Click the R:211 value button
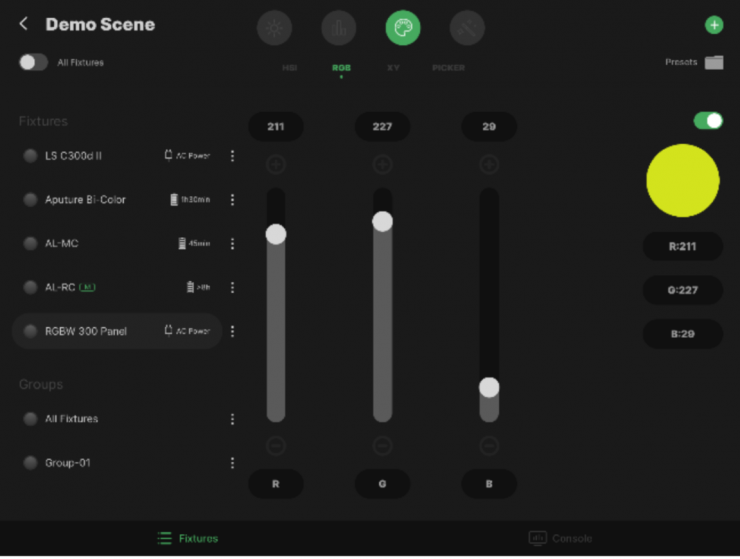 click(x=682, y=246)
